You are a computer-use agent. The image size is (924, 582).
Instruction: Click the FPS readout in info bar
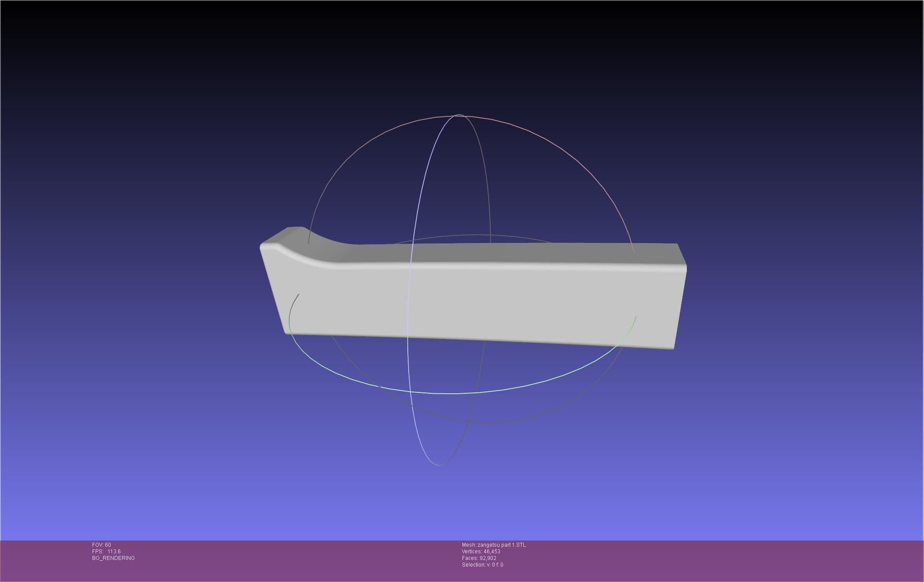[x=106, y=552]
